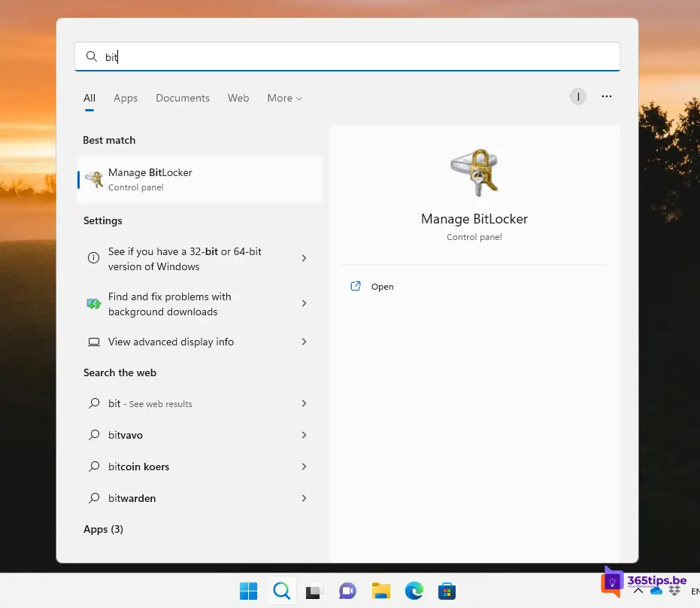Click the user account avatar circle
Screen dimensions: 700x608
[x=577, y=96]
